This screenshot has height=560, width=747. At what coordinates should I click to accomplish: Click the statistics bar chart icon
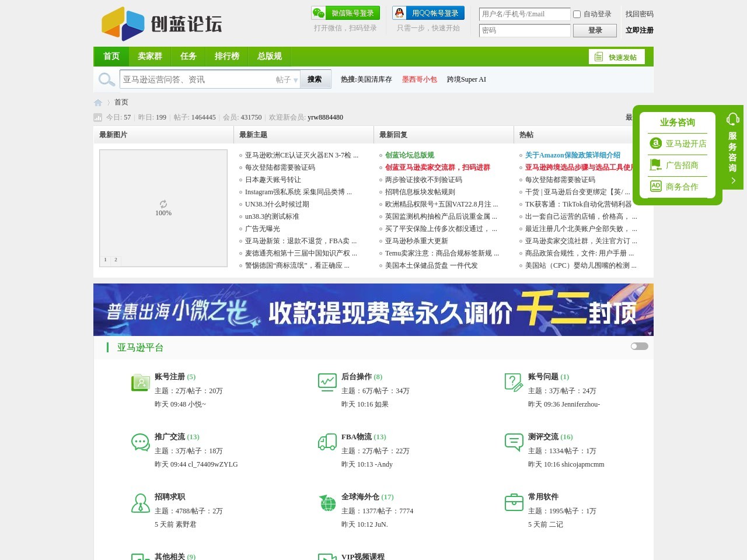tap(97, 117)
